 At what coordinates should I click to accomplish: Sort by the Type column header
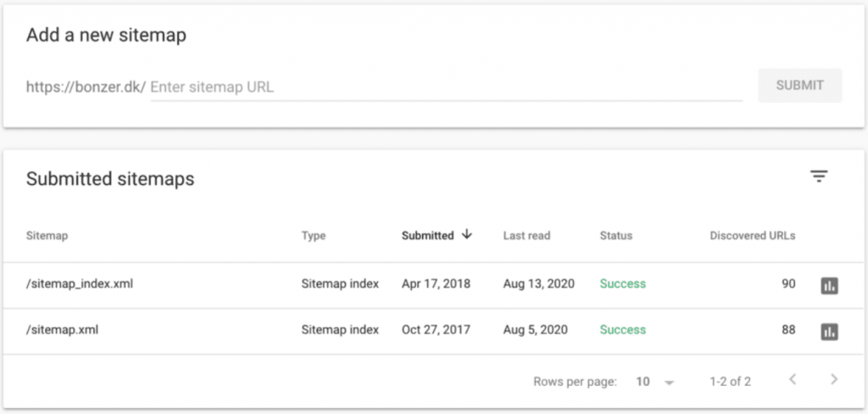click(313, 236)
